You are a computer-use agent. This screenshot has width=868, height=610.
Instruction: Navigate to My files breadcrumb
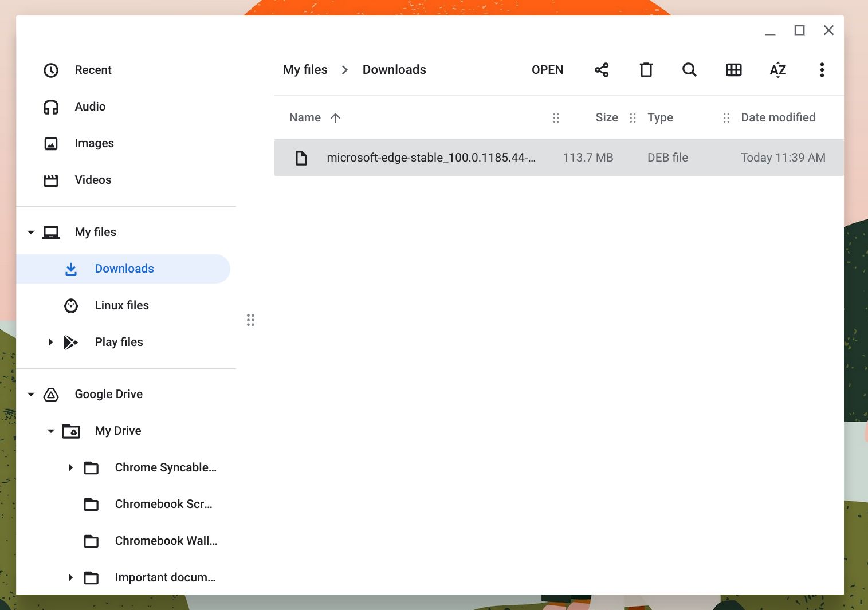(304, 69)
